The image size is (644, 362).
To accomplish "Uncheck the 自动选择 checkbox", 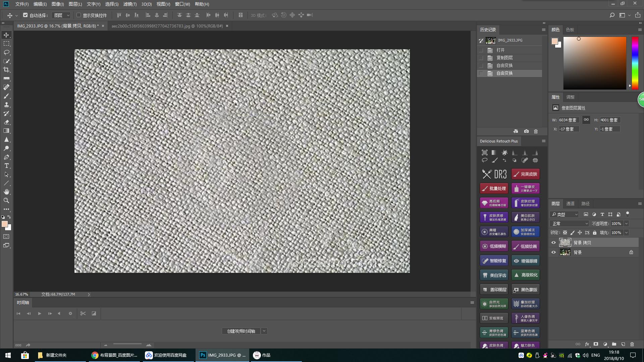I will (25, 15).
